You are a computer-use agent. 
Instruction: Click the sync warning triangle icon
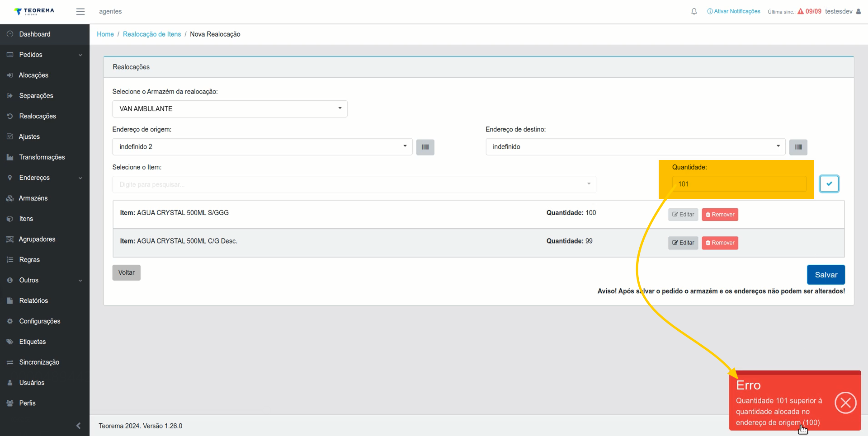[801, 11]
